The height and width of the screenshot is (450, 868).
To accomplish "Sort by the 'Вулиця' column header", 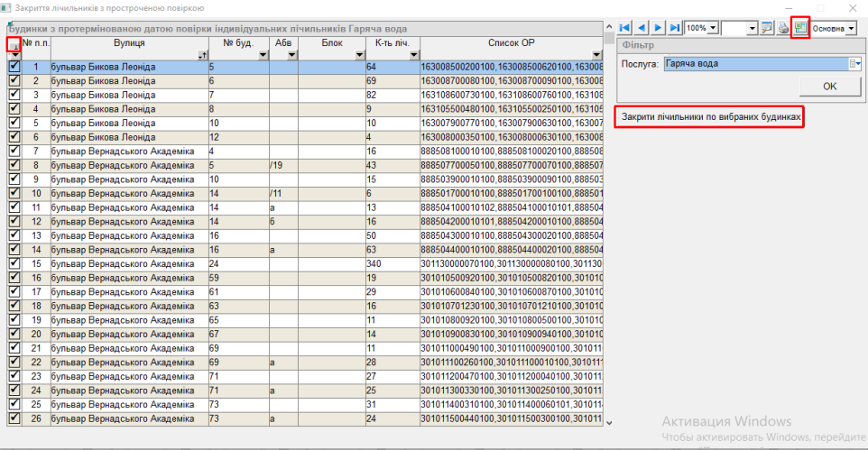I will [x=128, y=42].
